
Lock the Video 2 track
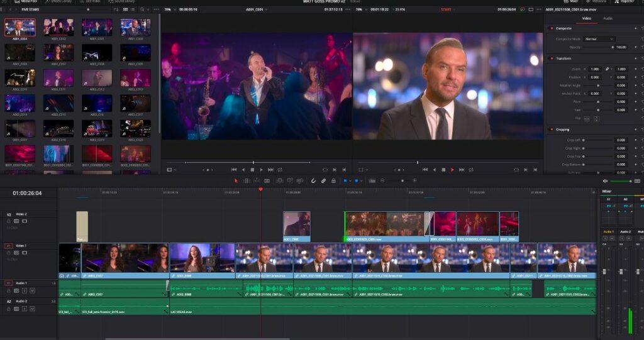(9, 221)
